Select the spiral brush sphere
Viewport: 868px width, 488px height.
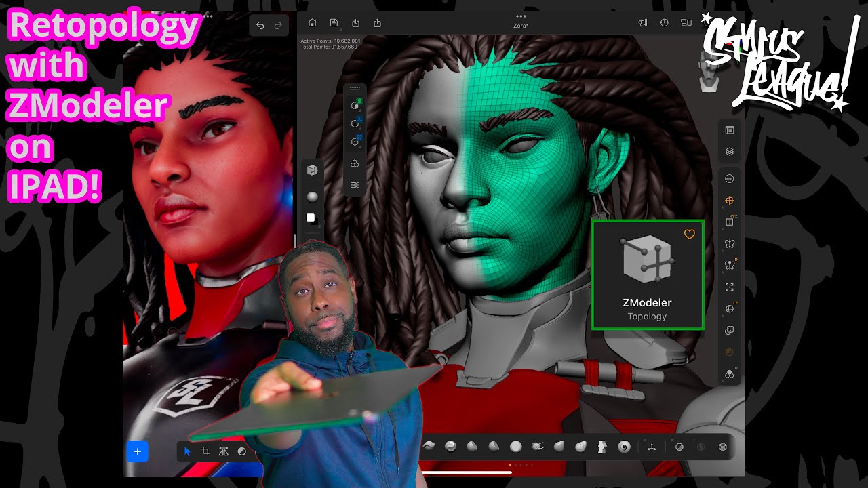tap(625, 446)
